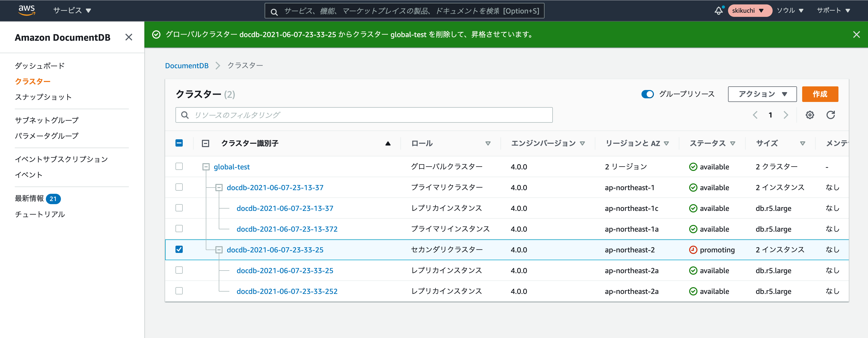Click the available status icon next to global-test

point(693,166)
